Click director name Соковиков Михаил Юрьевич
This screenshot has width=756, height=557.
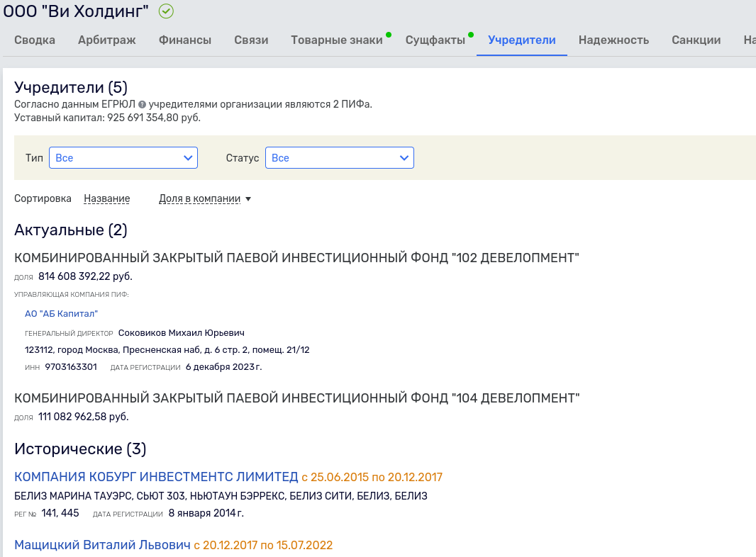click(182, 333)
